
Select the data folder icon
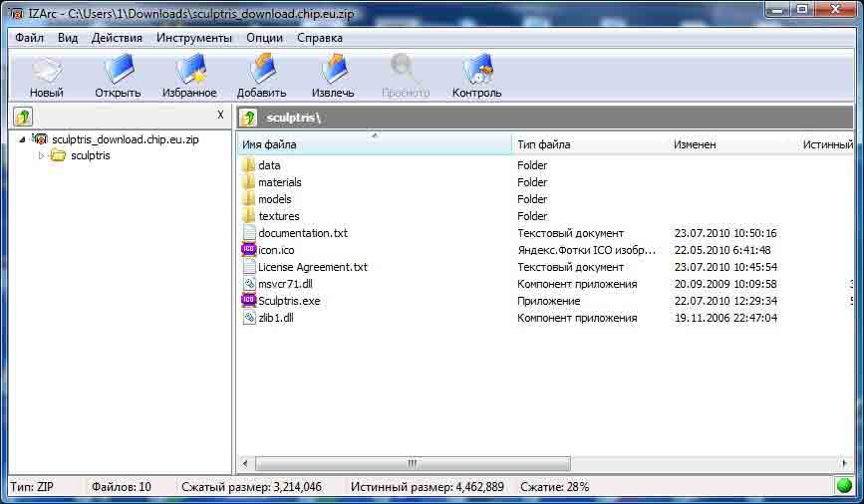click(x=249, y=165)
